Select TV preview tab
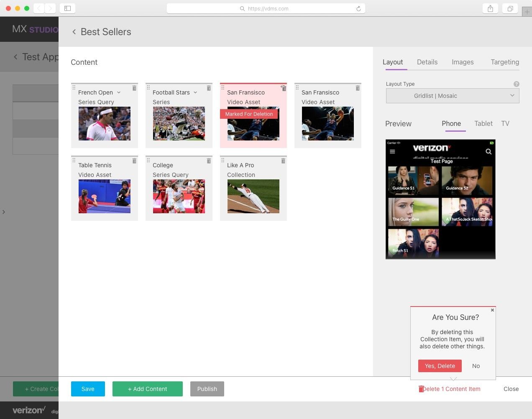Image resolution: width=532 pixels, height=419 pixels. 505,123
